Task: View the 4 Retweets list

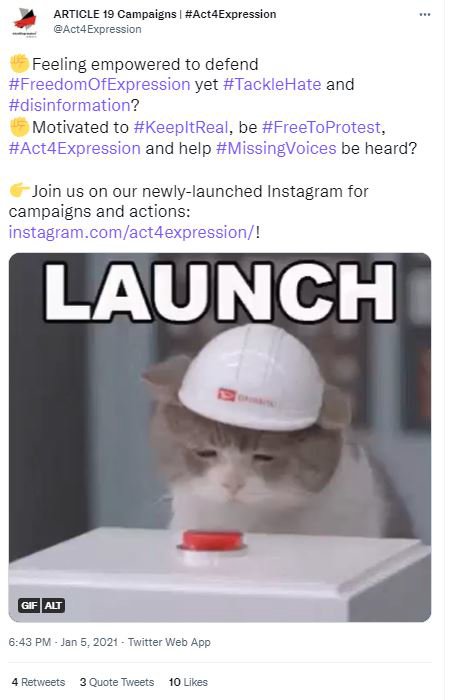Action: [x=38, y=682]
